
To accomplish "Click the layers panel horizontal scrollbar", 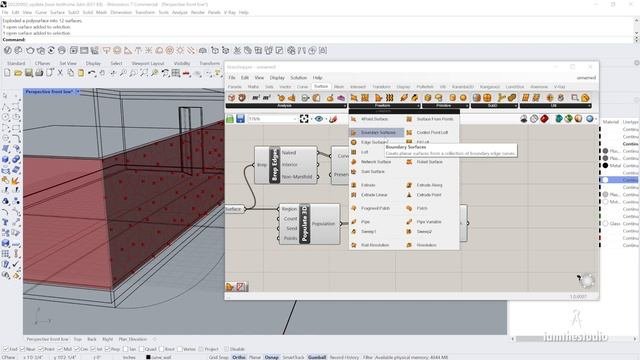I will pyautogui.click(x=574, y=339).
